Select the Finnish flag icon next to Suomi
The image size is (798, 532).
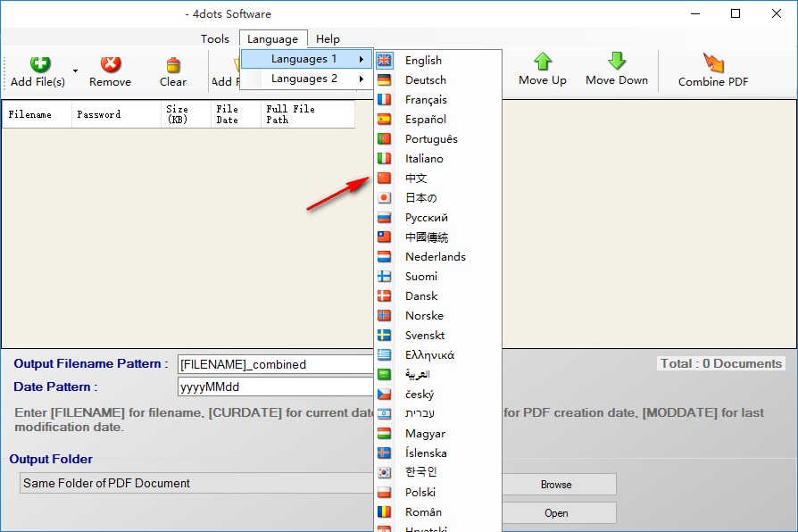(x=384, y=277)
